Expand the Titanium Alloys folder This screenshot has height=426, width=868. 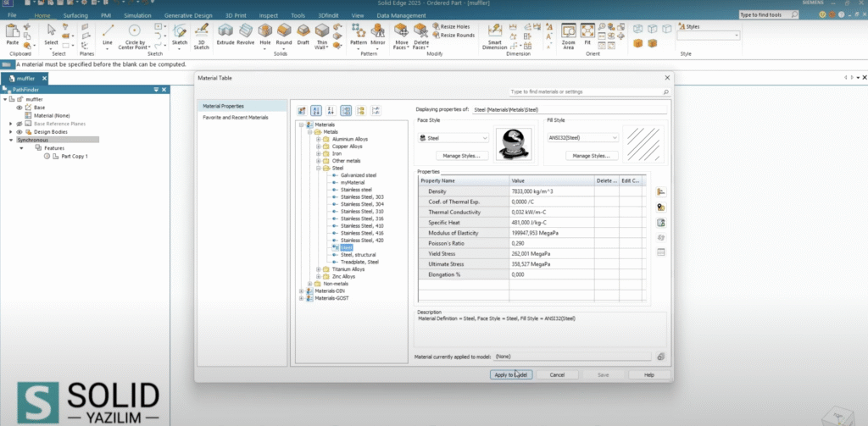coord(319,268)
